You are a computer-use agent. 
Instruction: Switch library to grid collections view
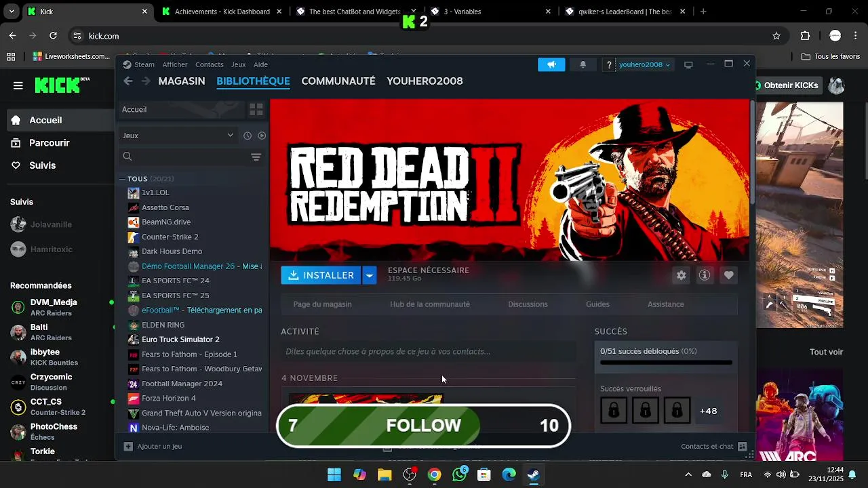pos(256,109)
